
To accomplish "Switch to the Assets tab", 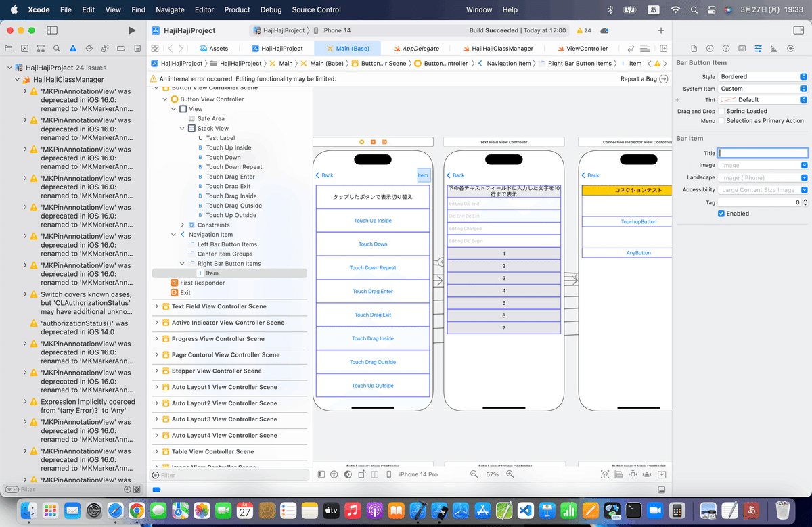I will click(214, 49).
